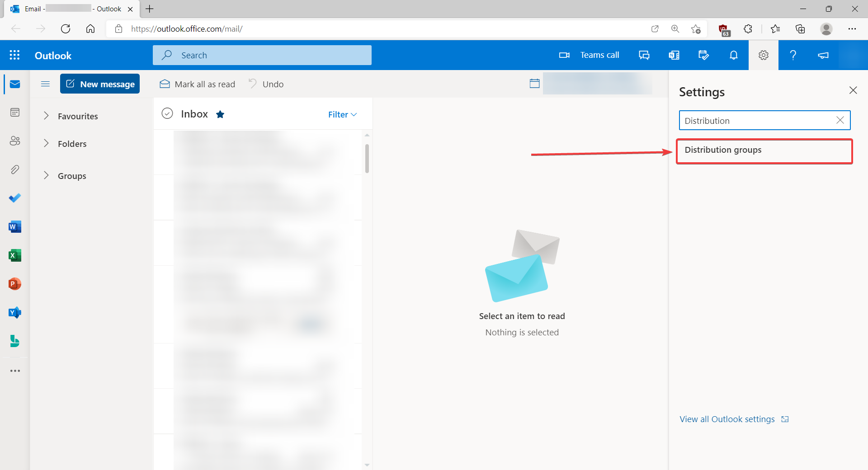Viewport: 868px width, 470px height.
Task: Open the Excel app icon
Action: [x=15, y=255]
